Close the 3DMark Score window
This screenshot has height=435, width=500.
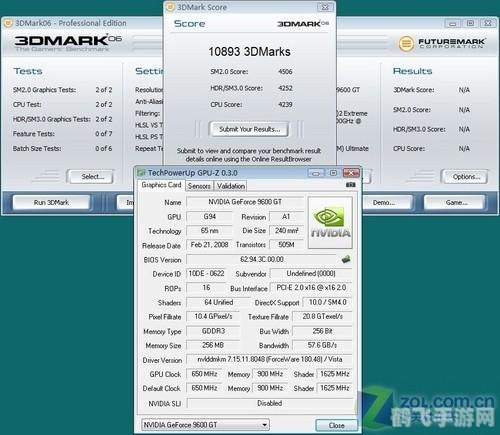pos(325,7)
